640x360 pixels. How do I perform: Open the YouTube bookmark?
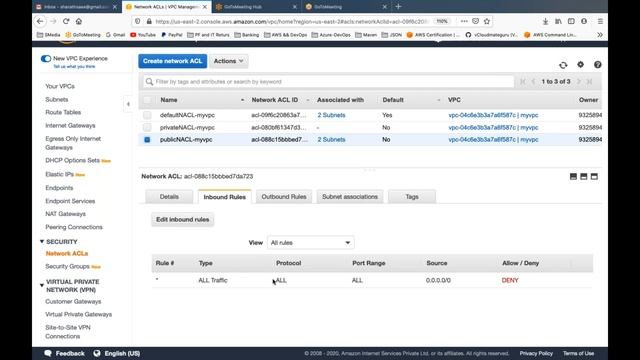143,35
